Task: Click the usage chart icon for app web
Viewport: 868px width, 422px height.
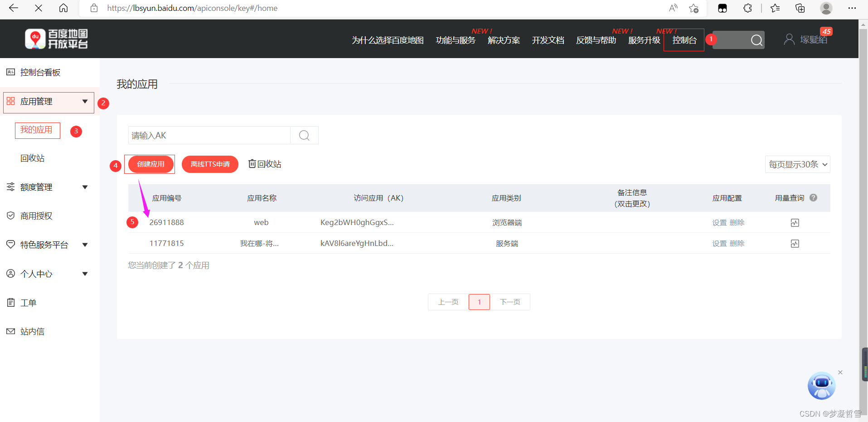Action: pyautogui.click(x=795, y=222)
